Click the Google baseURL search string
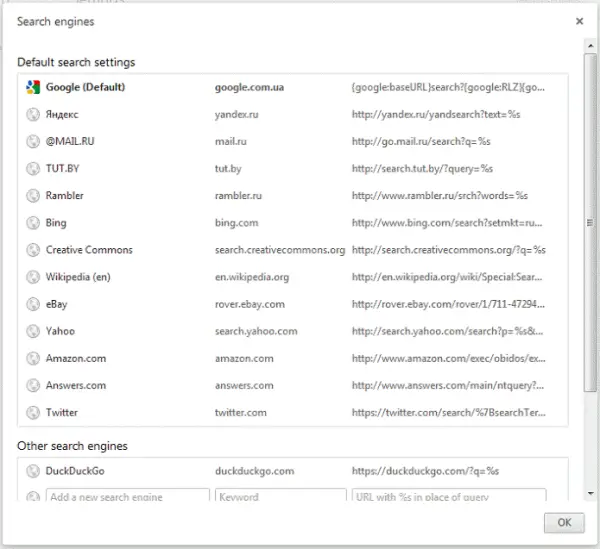 [x=448, y=88]
